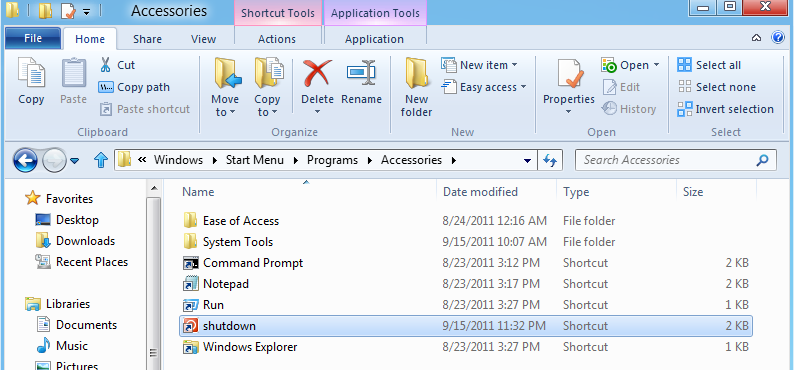Click the Rename icon
Screen dimensions: 794x370
coord(361,73)
